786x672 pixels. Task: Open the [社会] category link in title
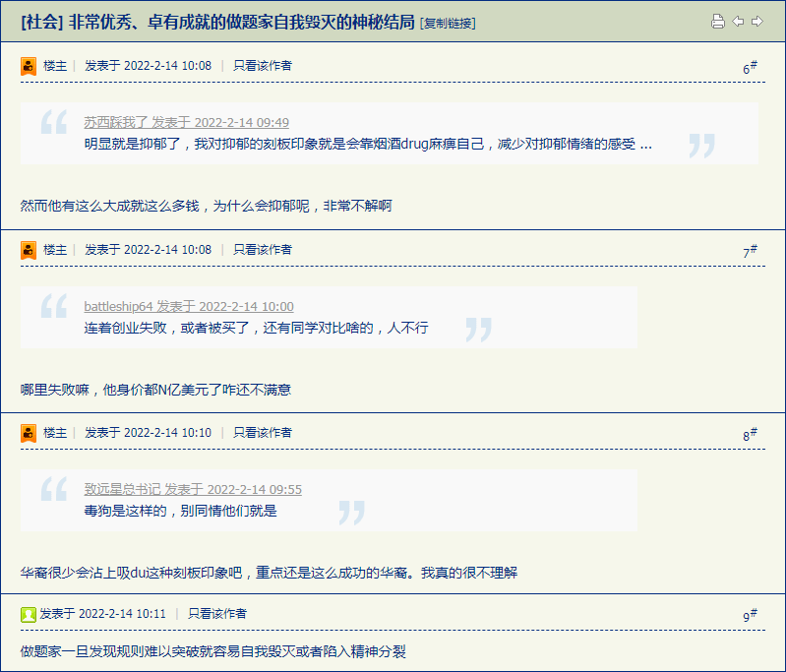[42, 22]
